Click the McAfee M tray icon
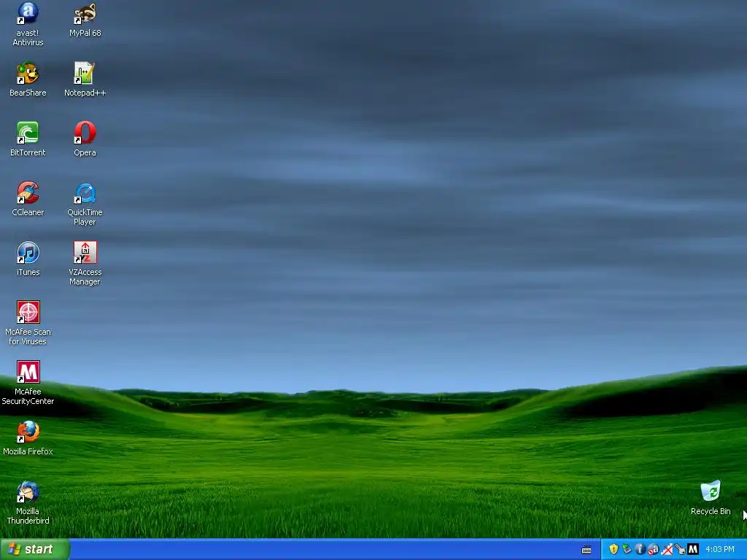747x560 pixels. (x=693, y=549)
